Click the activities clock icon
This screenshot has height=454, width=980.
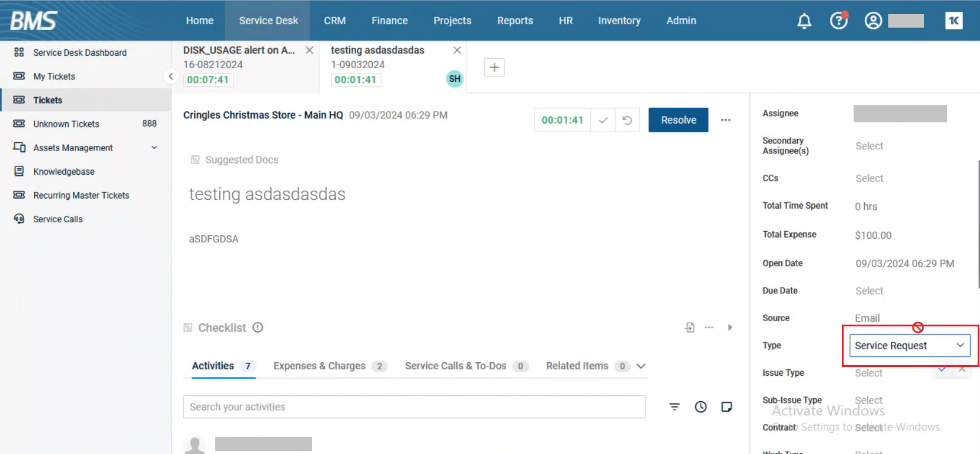[701, 407]
